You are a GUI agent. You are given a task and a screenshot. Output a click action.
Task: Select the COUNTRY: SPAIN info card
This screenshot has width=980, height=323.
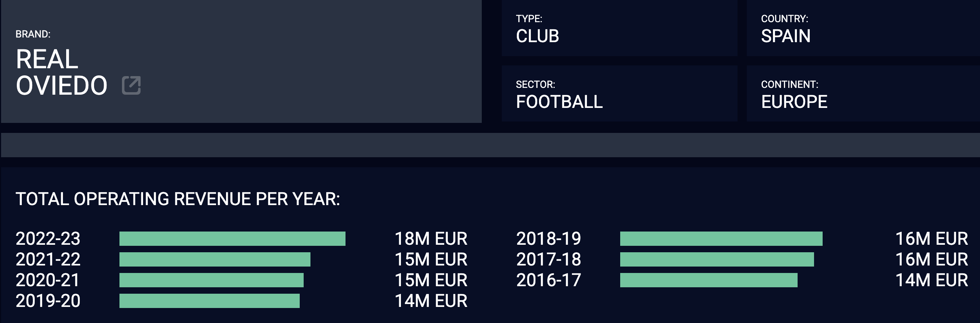point(863,28)
